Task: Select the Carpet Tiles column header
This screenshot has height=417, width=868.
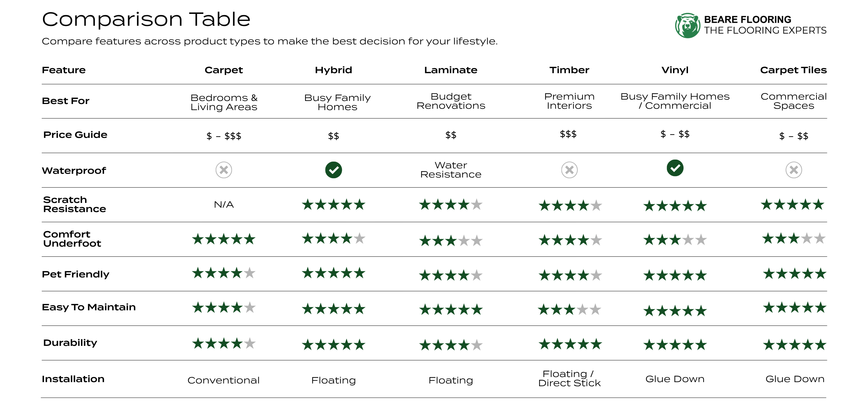Action: (793, 70)
